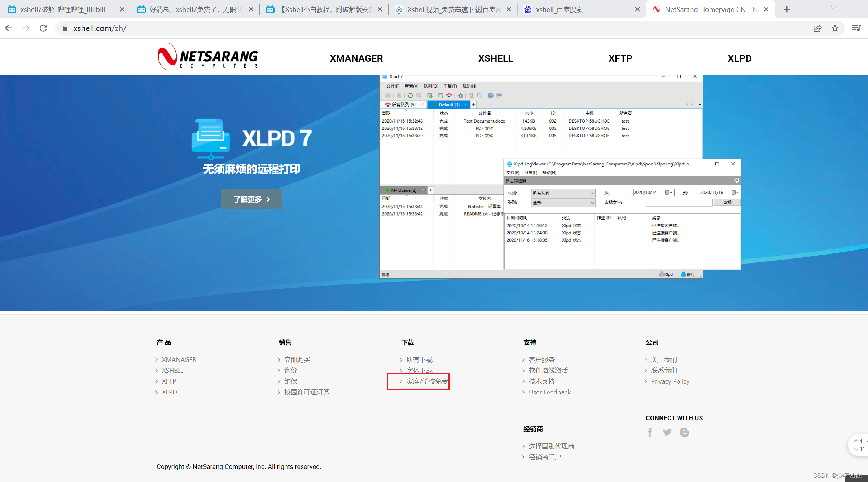
Task: Open XSHELL link under 产品
Action: click(172, 370)
